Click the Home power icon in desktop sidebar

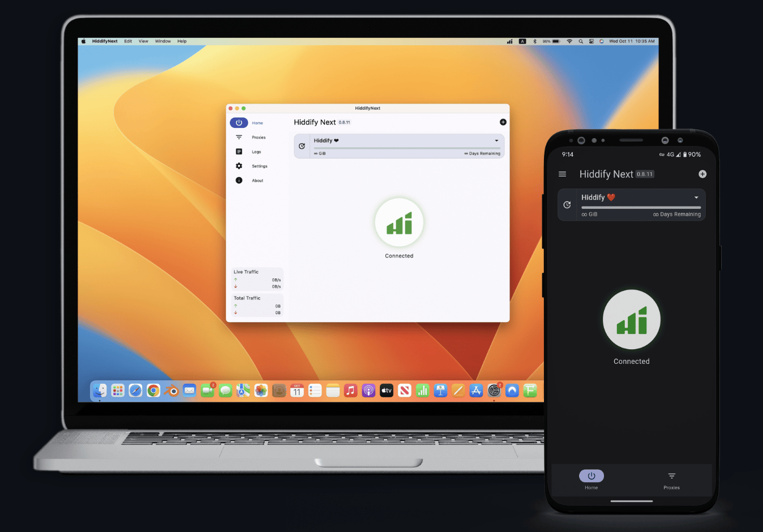pos(239,123)
